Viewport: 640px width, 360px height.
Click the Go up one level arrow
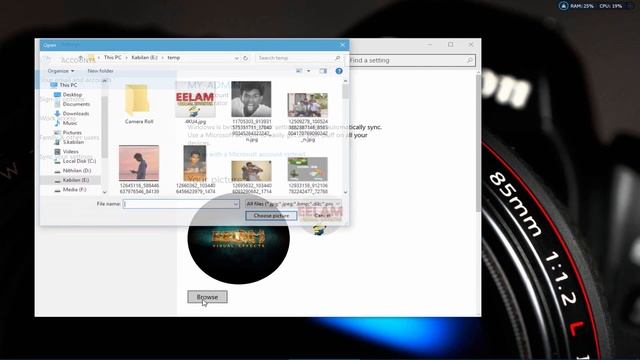coord(81,58)
